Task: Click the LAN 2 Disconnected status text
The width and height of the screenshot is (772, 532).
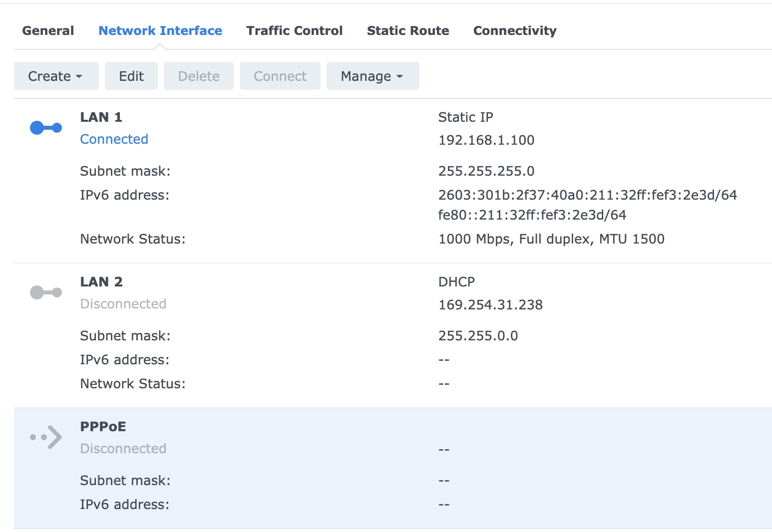Action: [x=123, y=304]
